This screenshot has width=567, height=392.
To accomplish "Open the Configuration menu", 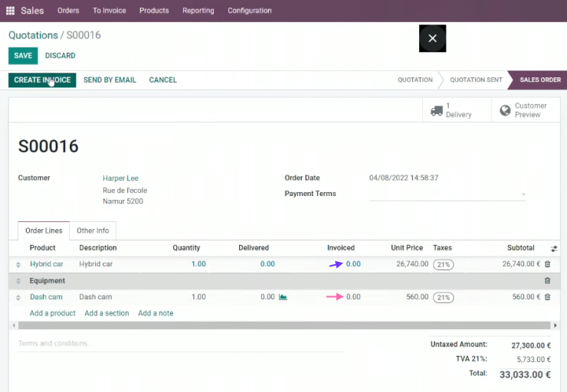I will 250,11.
